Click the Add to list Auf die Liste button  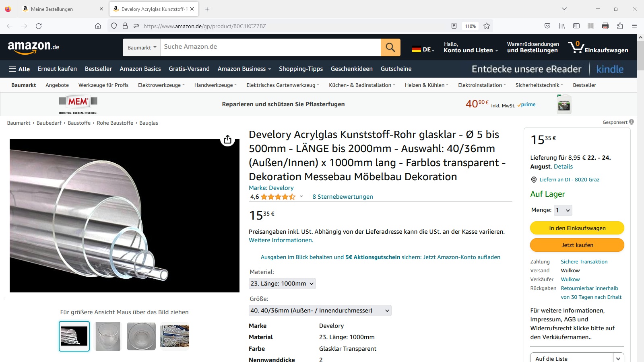572,359
